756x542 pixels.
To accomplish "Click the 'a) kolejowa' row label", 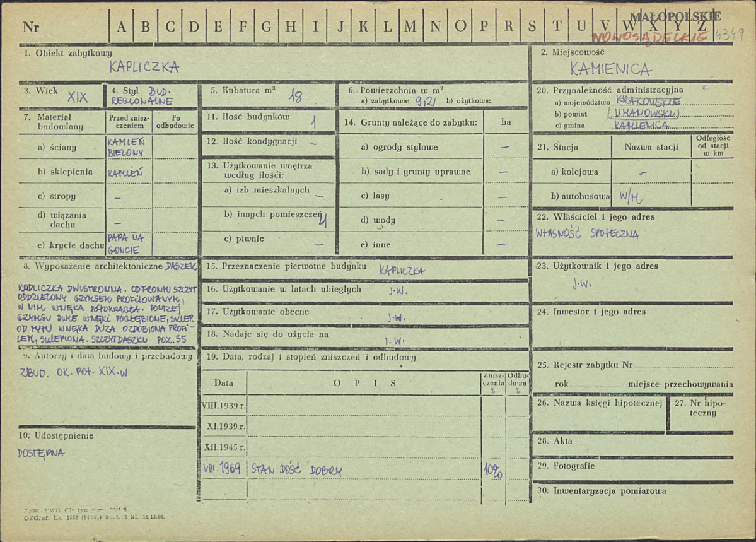I will coord(574,172).
